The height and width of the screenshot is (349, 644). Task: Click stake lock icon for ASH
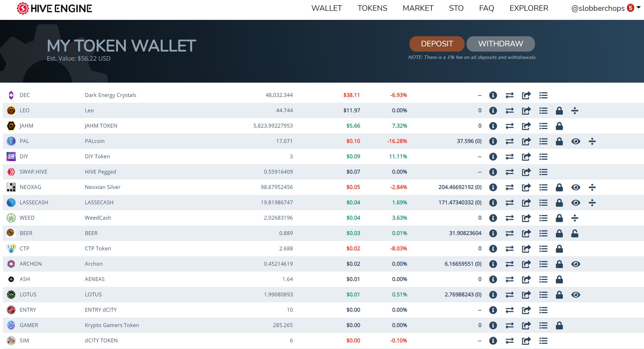coord(559,279)
